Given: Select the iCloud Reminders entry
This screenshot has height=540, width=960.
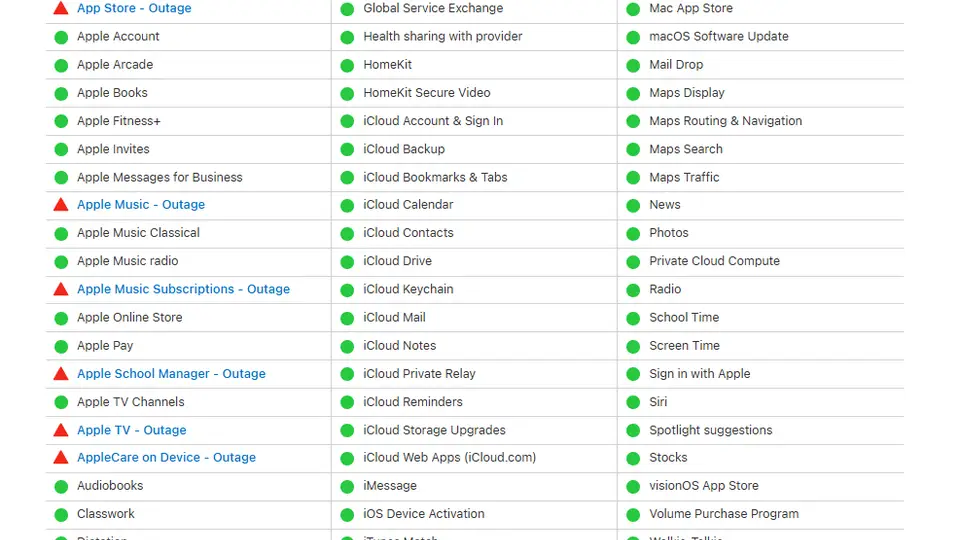Looking at the screenshot, I should [413, 402].
